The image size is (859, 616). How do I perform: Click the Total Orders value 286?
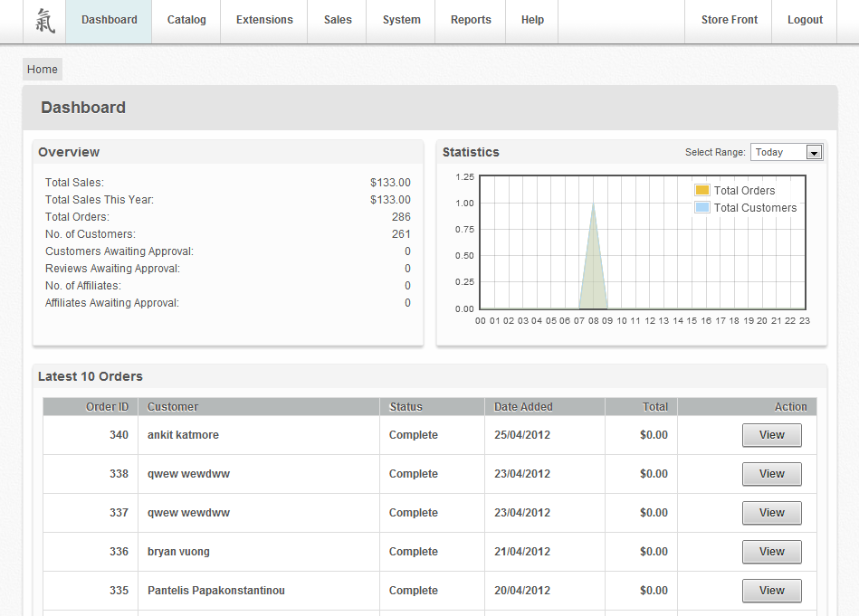(x=401, y=217)
